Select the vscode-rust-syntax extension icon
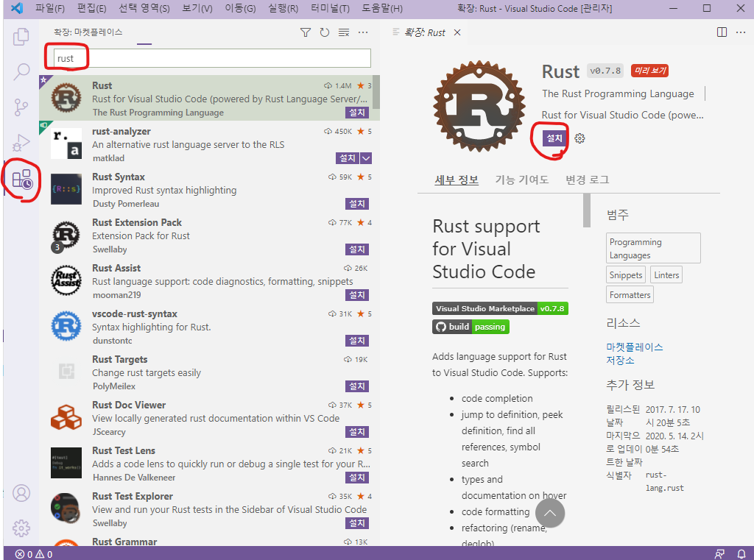The width and height of the screenshot is (754, 560). pyautogui.click(x=66, y=326)
